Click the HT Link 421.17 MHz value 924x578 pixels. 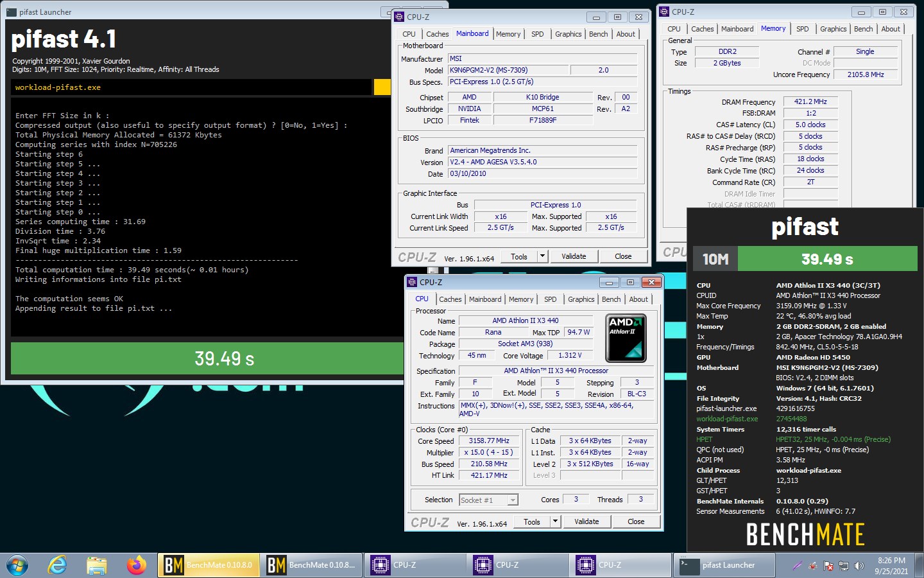click(489, 475)
